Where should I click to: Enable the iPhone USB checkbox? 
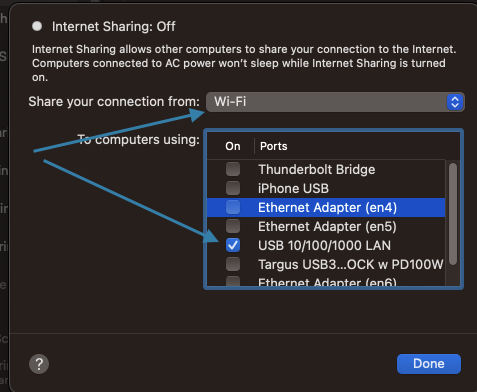click(x=233, y=188)
